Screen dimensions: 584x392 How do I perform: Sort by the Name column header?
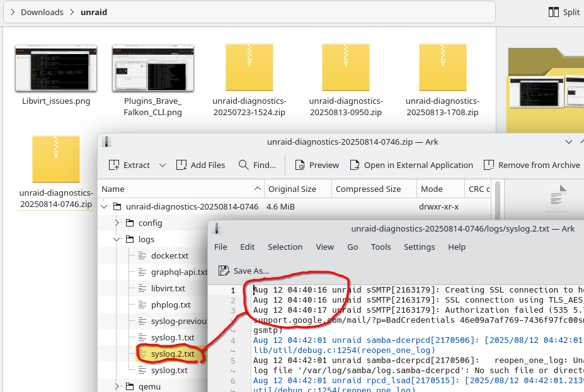(x=181, y=189)
